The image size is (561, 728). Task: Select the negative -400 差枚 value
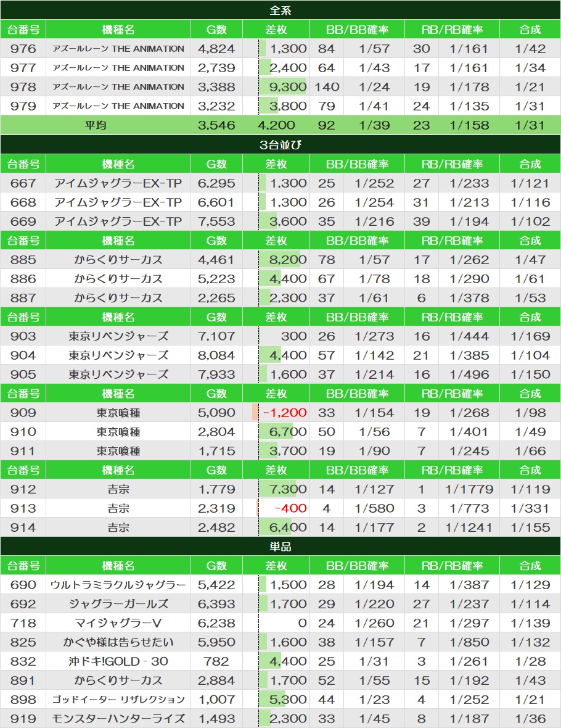290,508
